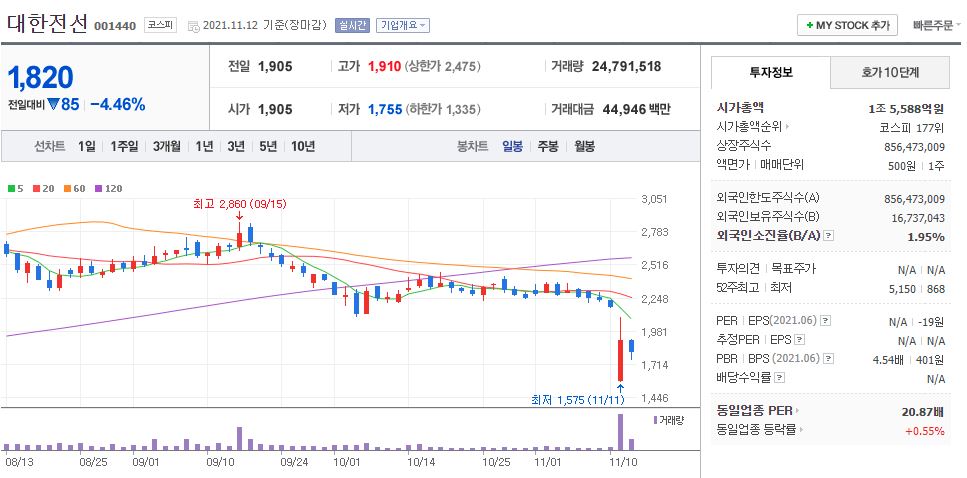Click the 거래량 24,791,518 value

(626, 67)
